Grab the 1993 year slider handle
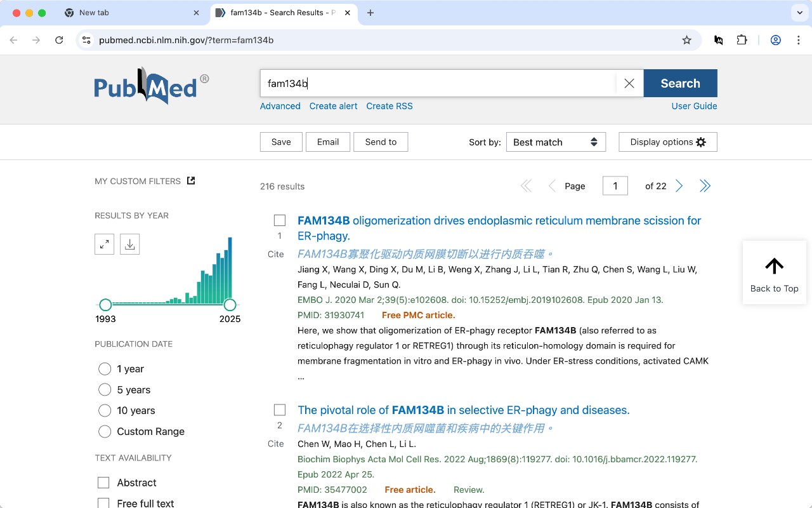The width and height of the screenshot is (812, 508). pos(105,305)
